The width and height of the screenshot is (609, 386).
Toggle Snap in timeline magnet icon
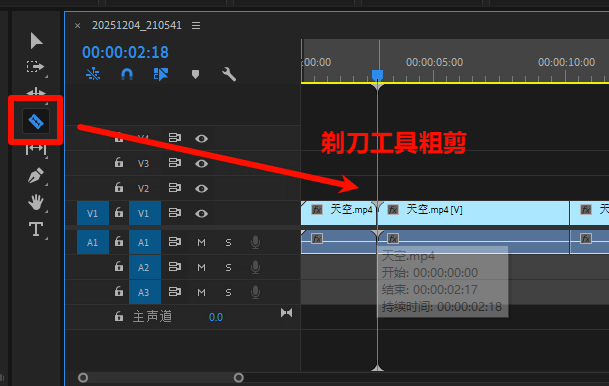tap(127, 74)
